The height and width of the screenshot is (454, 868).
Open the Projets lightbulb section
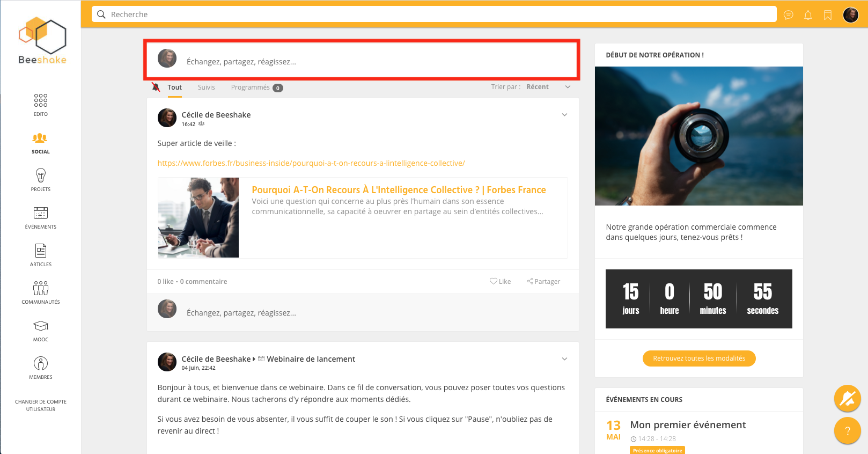pos(41,180)
